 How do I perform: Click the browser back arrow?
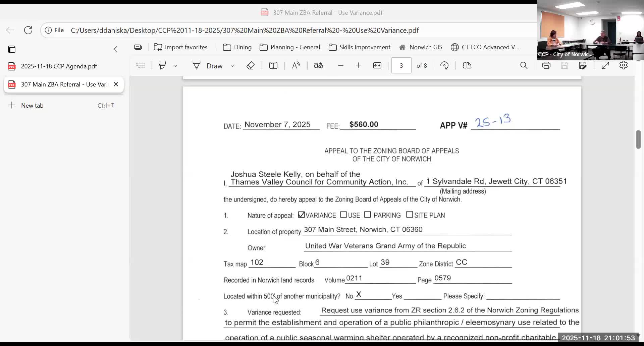click(10, 30)
